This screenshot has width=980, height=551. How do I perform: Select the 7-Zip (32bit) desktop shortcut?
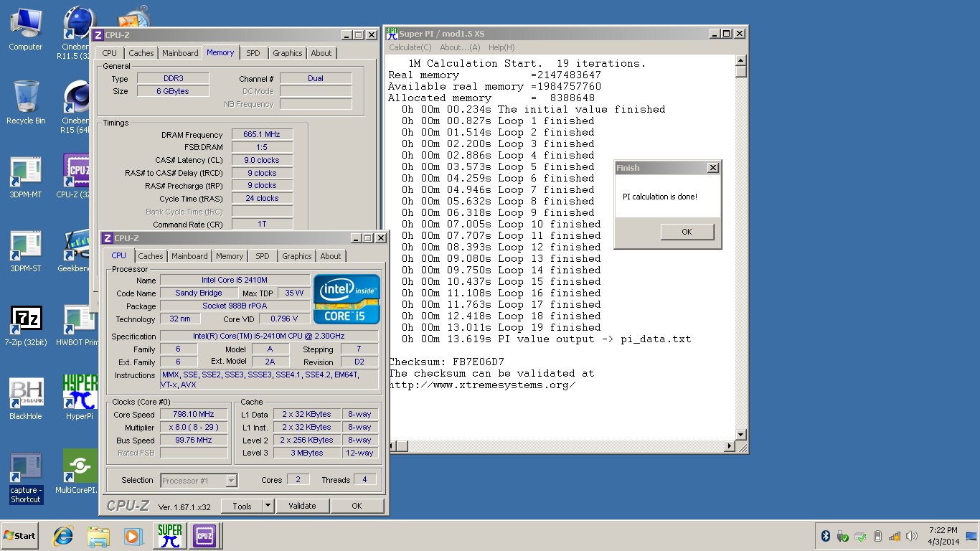click(25, 325)
